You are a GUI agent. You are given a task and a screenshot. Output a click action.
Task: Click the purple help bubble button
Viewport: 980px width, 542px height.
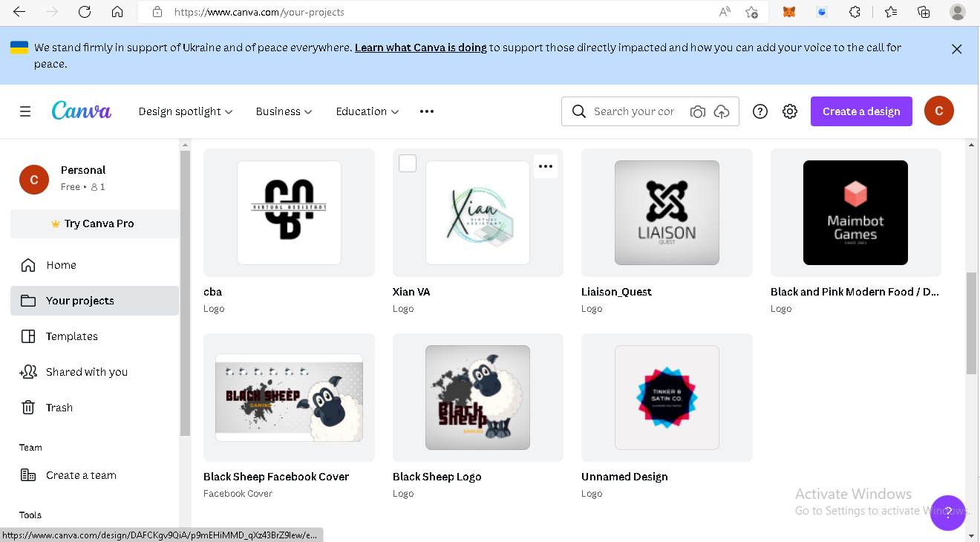click(948, 512)
